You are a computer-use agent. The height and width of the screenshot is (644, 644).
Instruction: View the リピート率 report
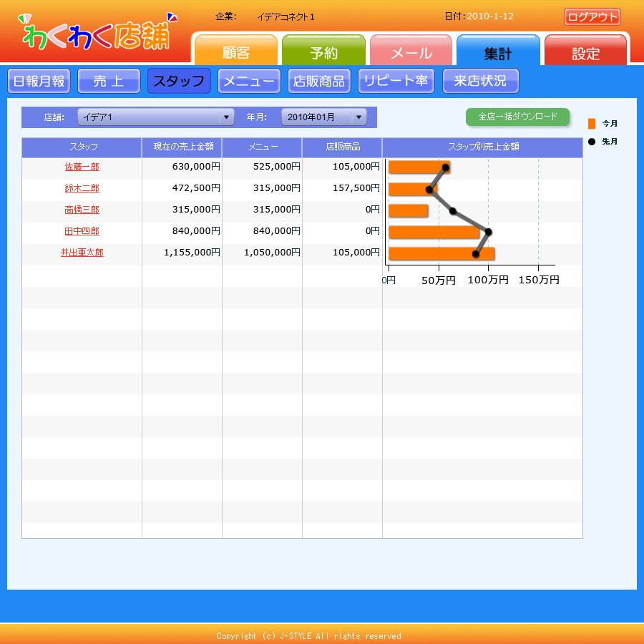coord(396,82)
